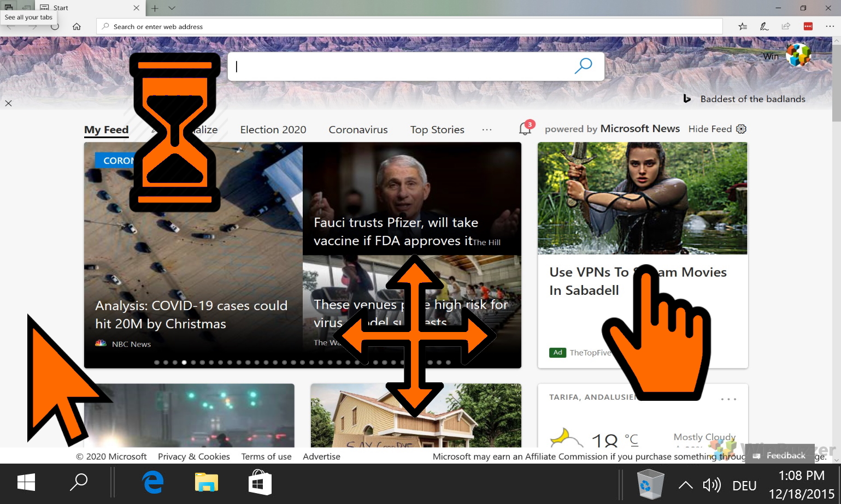The height and width of the screenshot is (504, 841).
Task: Open Windows Search on the taskbar
Action: click(x=79, y=483)
